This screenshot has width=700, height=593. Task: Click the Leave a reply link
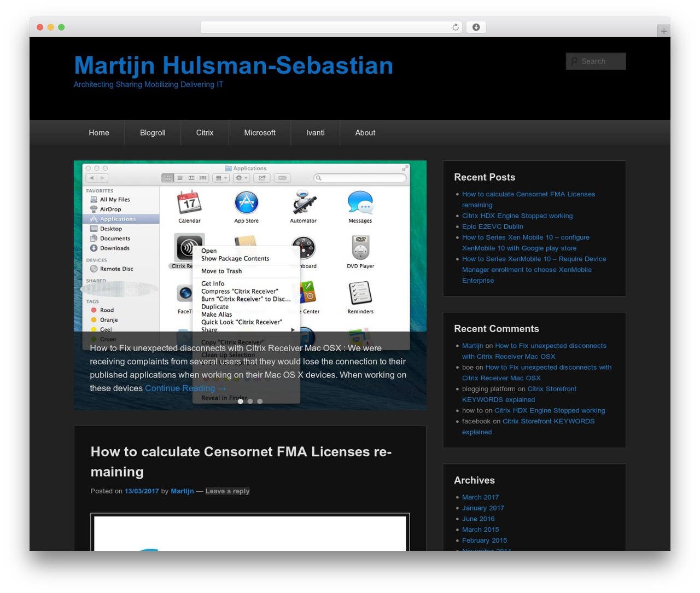click(x=227, y=491)
